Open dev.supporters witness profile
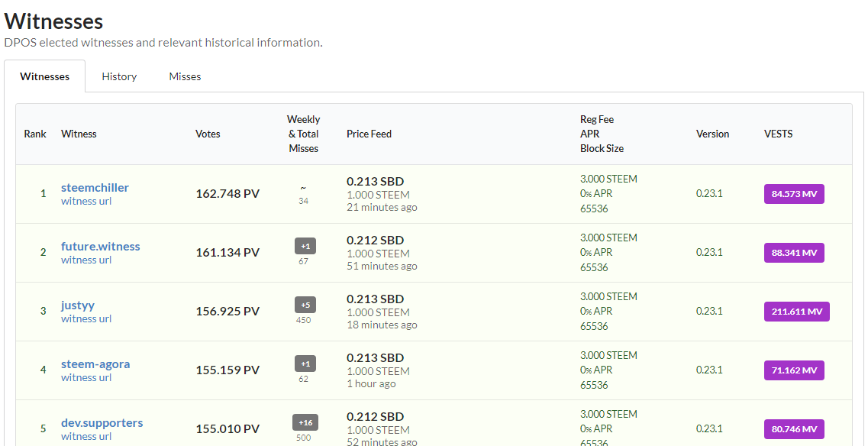The height and width of the screenshot is (446, 868). 102,423
